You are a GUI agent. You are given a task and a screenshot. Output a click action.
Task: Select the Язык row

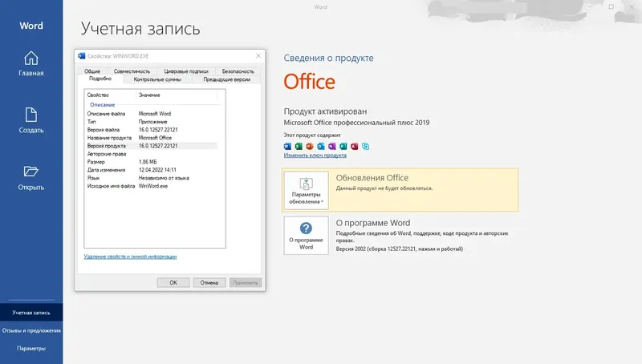click(x=152, y=178)
